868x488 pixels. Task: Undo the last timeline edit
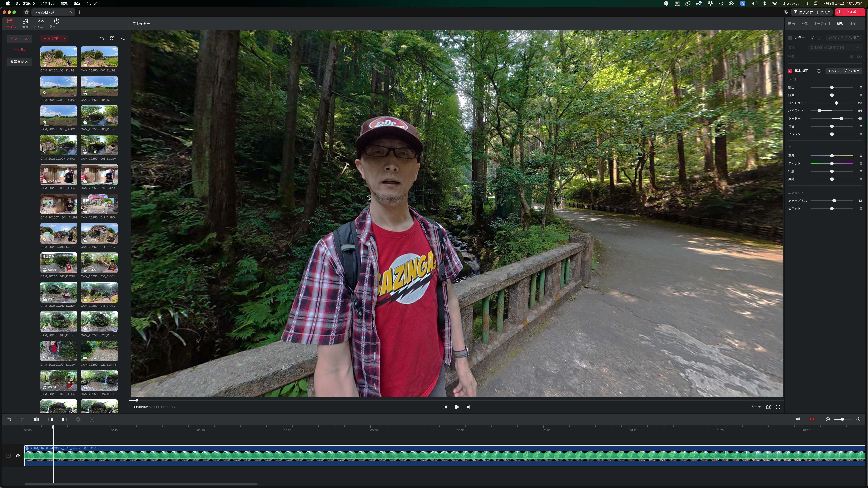(9, 419)
